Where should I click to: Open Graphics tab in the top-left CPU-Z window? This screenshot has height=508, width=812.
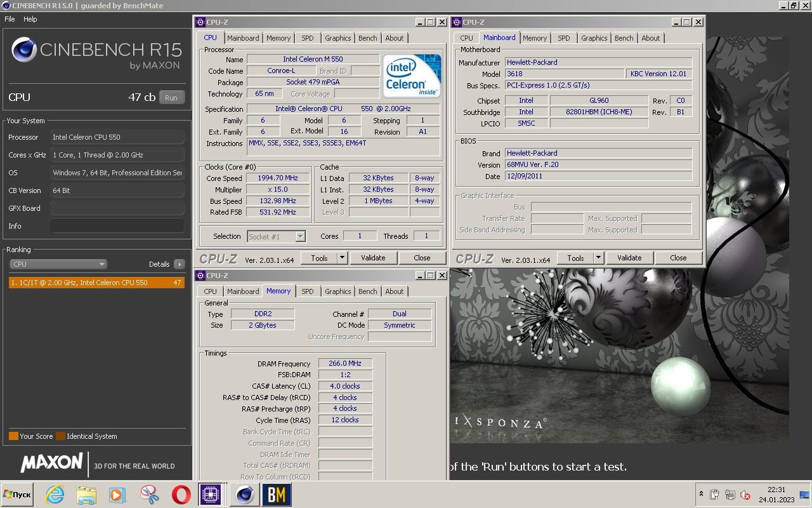tap(338, 38)
